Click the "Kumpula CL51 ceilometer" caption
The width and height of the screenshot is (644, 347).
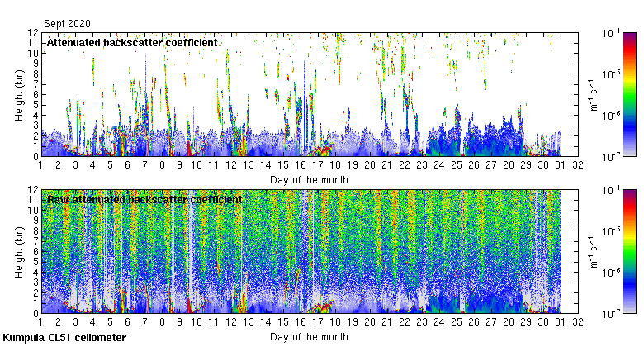(64, 338)
